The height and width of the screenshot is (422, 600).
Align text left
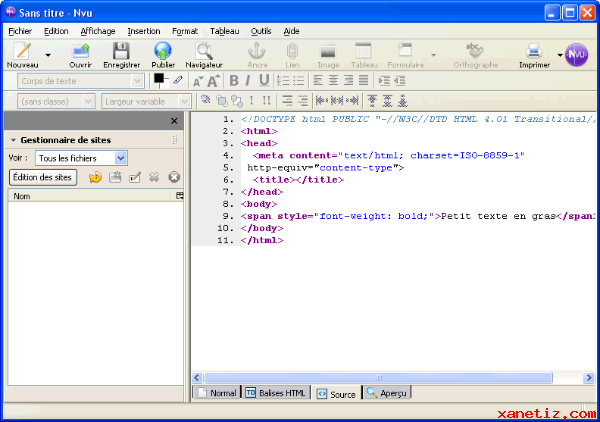click(318, 80)
